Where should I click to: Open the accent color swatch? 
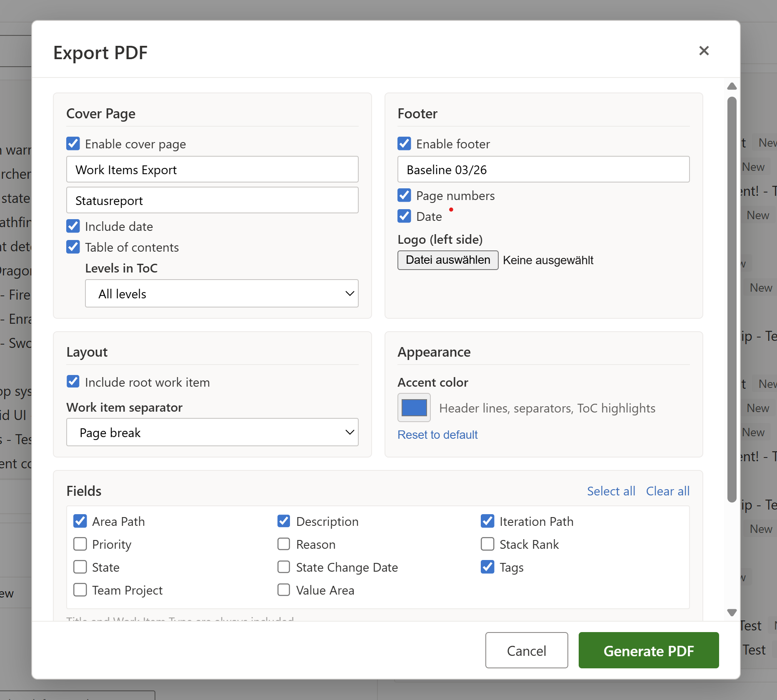(x=413, y=407)
